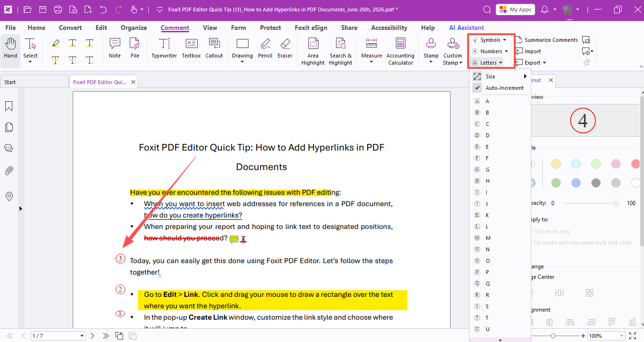The image size is (644, 342).
Task: Select the Typewriter tool
Action: pyautogui.click(x=164, y=48)
